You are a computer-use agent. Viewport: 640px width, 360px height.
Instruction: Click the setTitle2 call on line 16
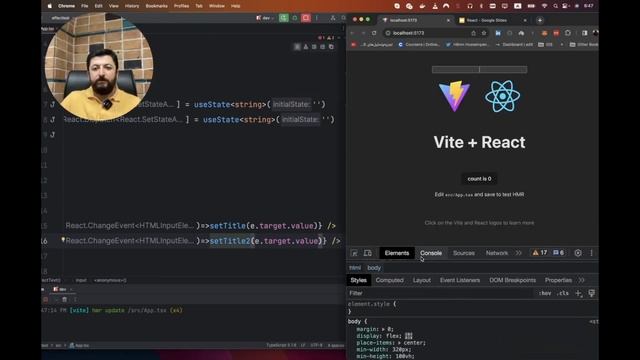click(x=229, y=241)
